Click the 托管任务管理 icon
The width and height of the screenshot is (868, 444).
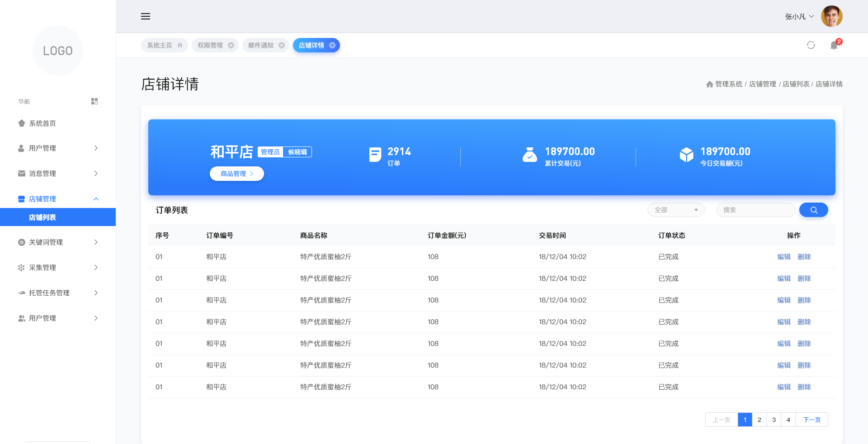tap(21, 293)
